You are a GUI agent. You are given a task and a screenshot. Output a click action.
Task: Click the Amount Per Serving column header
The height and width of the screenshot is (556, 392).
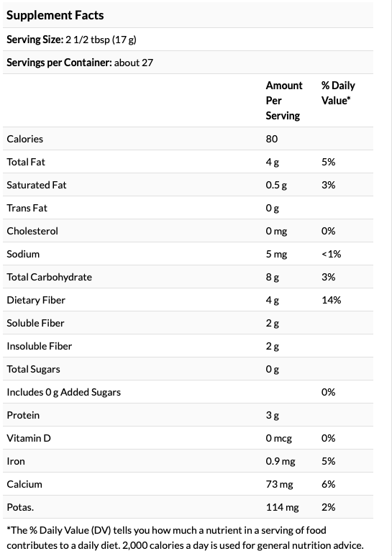[284, 101]
